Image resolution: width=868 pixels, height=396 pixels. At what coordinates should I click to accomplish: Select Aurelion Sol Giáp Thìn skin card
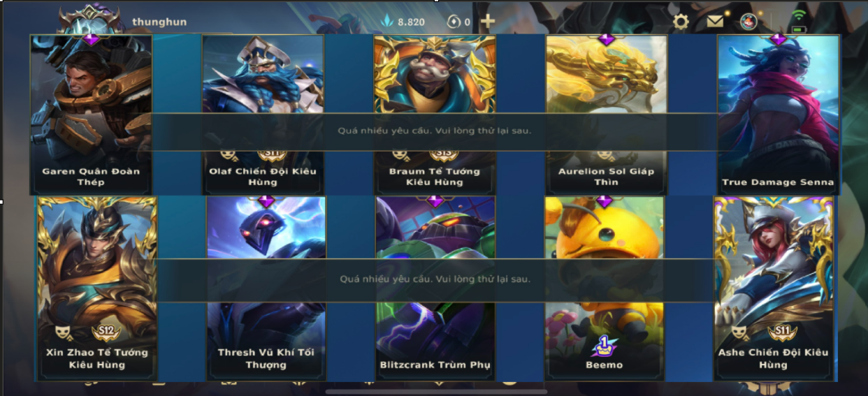606,115
